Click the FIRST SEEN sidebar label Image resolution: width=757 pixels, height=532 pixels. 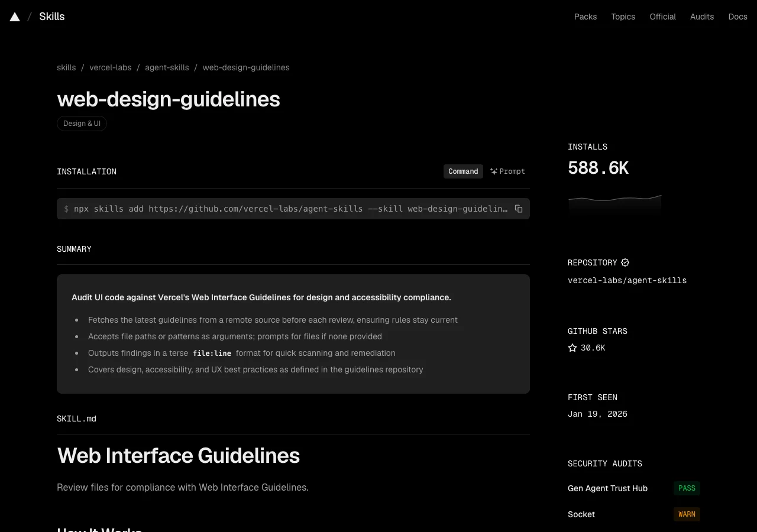click(x=592, y=397)
